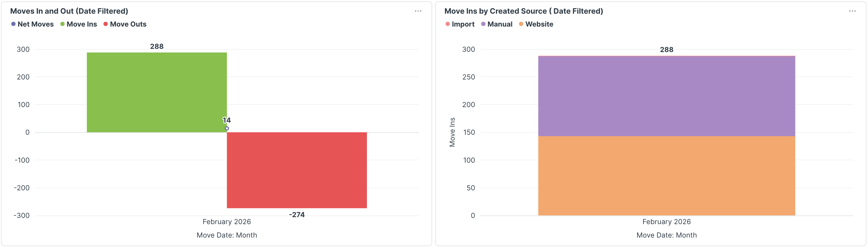Image resolution: width=868 pixels, height=248 pixels.
Task: Click Move Date: Month title in right chart
Action: (x=666, y=235)
